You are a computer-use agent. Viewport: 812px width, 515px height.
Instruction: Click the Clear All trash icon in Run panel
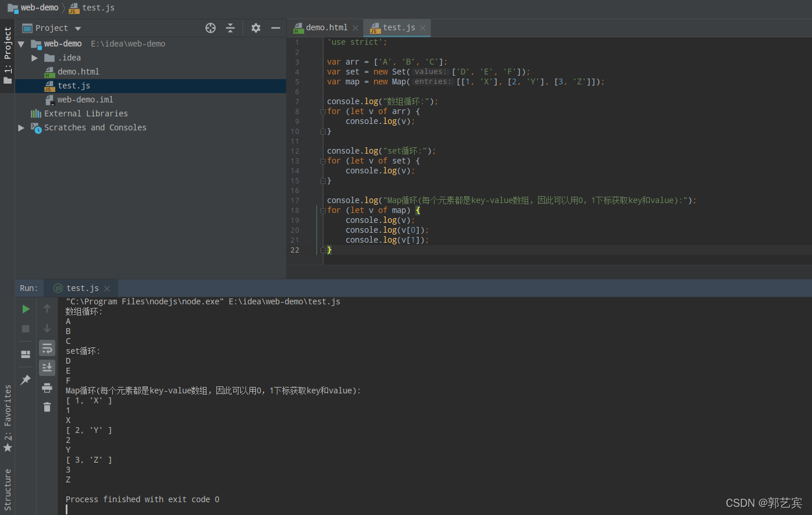click(47, 407)
